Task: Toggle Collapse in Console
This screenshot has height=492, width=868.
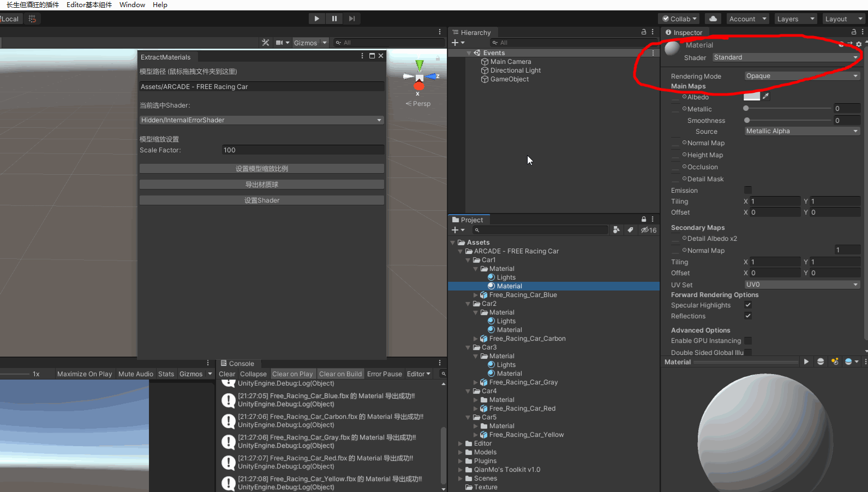Action: [x=254, y=374]
